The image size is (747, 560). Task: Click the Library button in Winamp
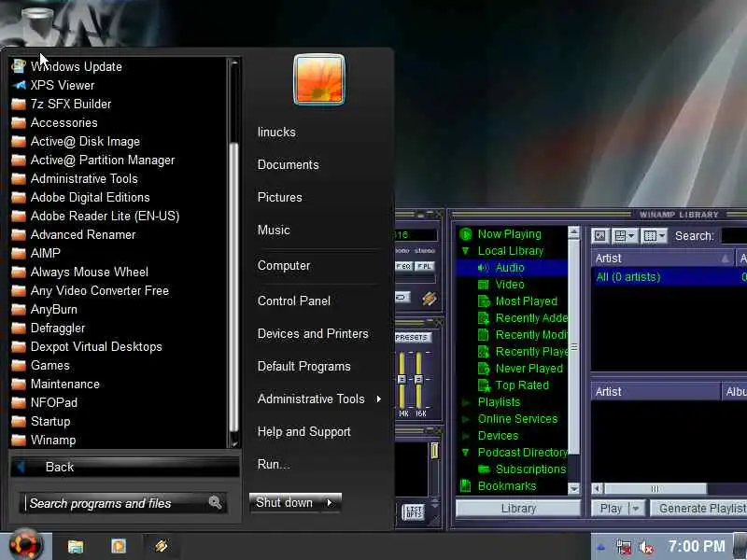518,509
